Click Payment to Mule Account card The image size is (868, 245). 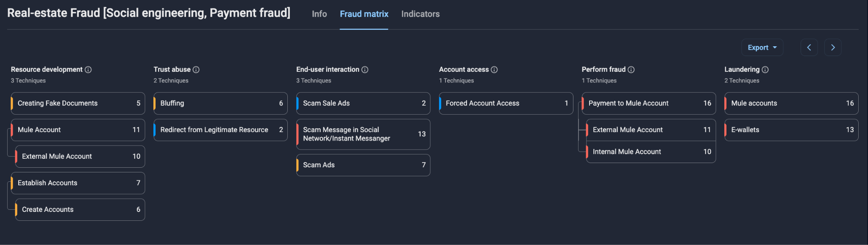pyautogui.click(x=648, y=103)
